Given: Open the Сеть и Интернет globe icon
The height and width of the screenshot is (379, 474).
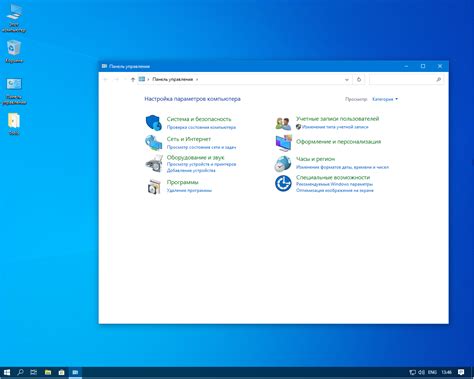Looking at the screenshot, I should click(154, 143).
